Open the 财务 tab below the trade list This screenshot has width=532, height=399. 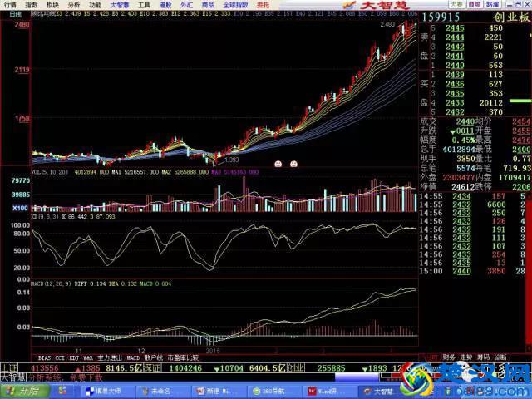coord(449,357)
